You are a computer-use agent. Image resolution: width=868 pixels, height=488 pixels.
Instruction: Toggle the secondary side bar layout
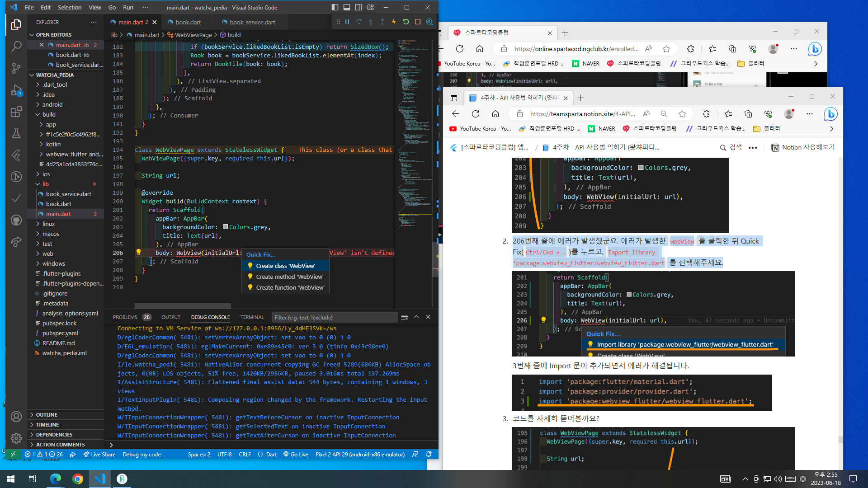pos(359,7)
